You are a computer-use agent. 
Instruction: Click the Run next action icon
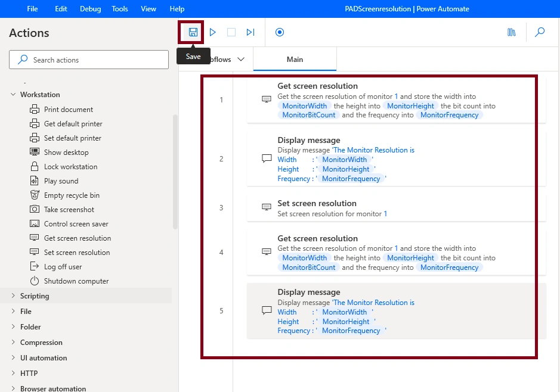click(250, 32)
